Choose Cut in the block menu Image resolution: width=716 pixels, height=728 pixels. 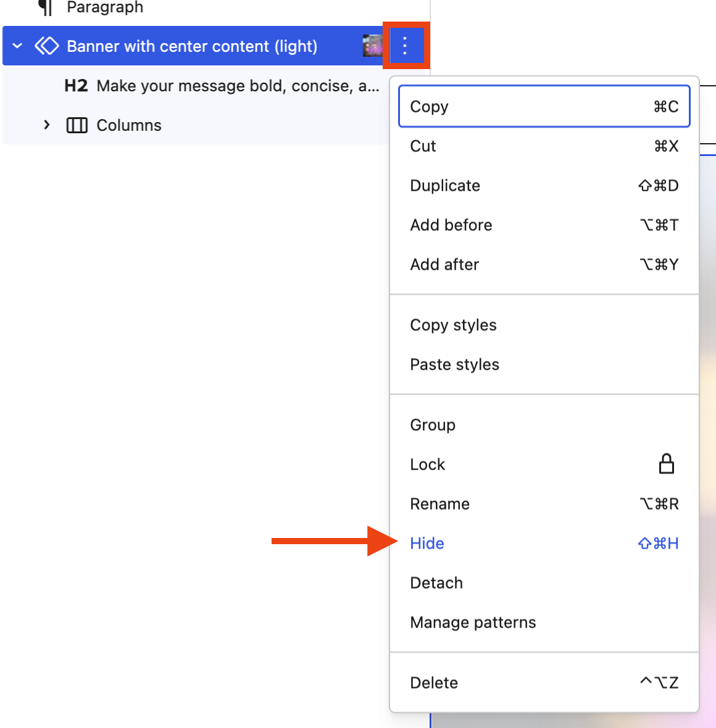[x=544, y=146]
